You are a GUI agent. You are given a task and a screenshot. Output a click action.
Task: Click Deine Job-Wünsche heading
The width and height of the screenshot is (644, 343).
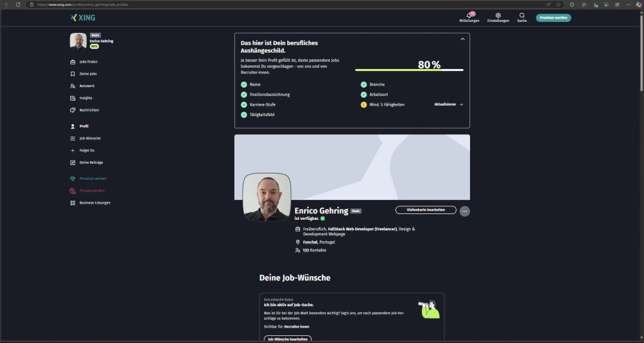pos(295,278)
